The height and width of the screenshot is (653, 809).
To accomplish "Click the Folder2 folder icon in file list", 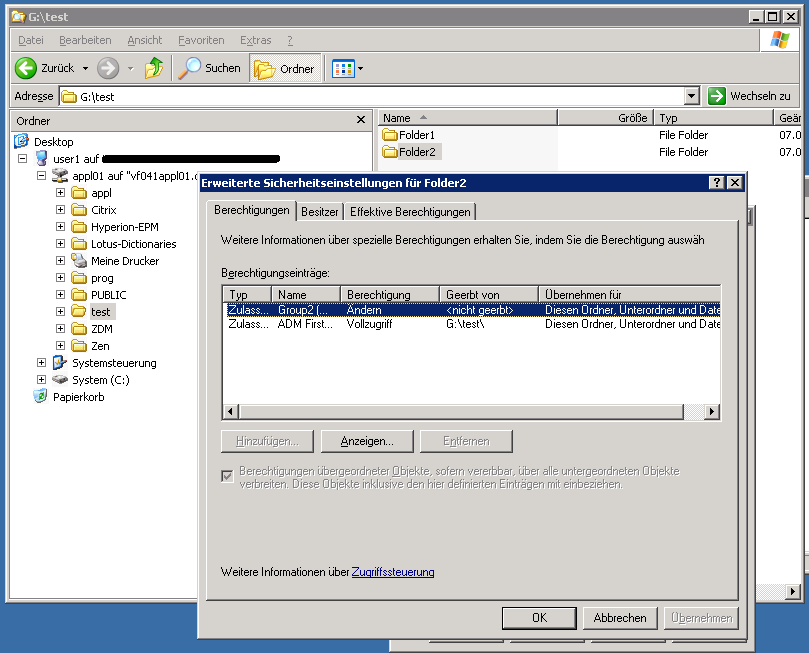I will (390, 152).
